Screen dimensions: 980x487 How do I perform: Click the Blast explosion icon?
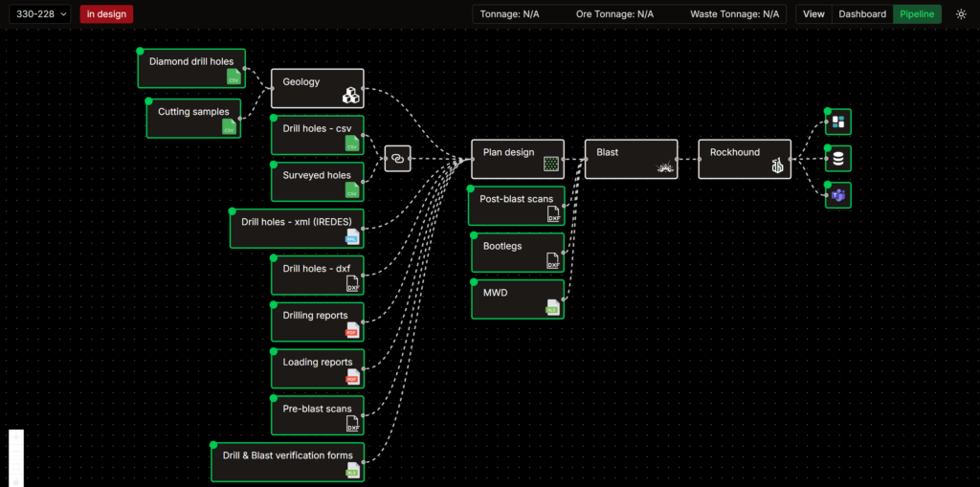click(x=664, y=167)
